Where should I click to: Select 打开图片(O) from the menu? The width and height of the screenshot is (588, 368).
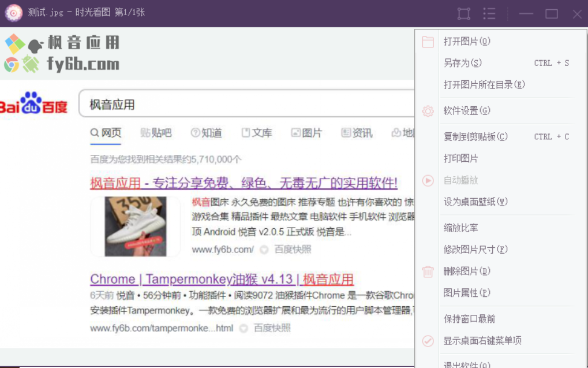pos(467,42)
